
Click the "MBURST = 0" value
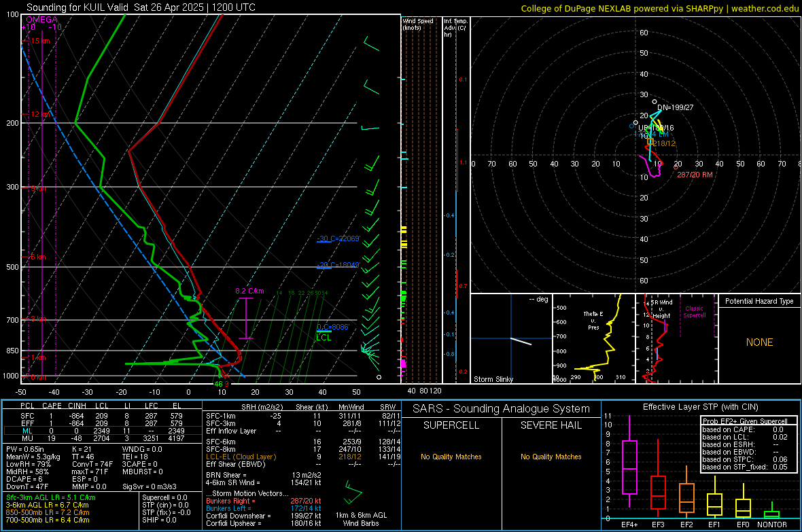pyautogui.click(x=142, y=471)
